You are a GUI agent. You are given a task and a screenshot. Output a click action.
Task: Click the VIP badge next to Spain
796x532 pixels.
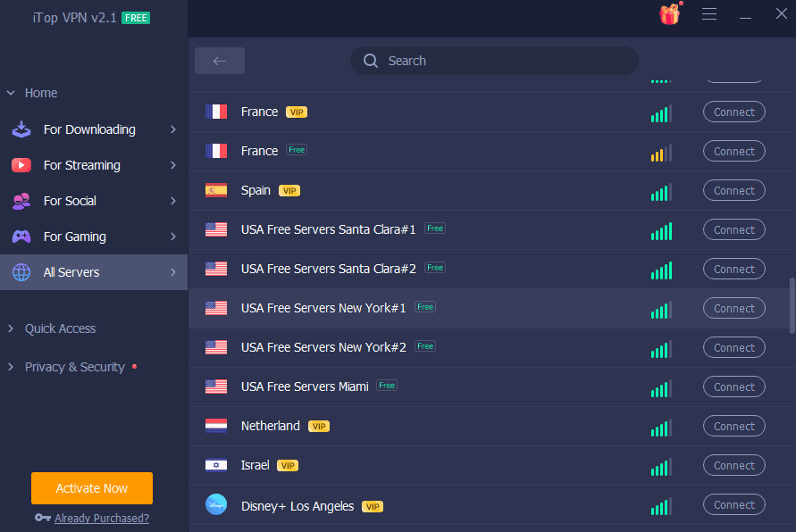289,191
